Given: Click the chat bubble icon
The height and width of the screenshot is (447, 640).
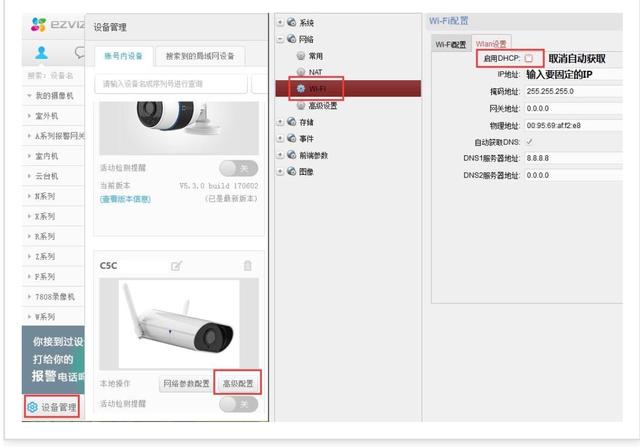Looking at the screenshot, I should 80,53.
